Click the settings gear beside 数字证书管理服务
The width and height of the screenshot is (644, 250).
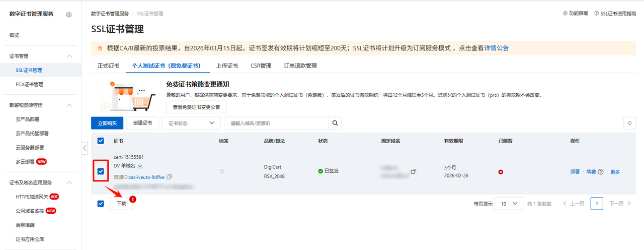coord(69,15)
